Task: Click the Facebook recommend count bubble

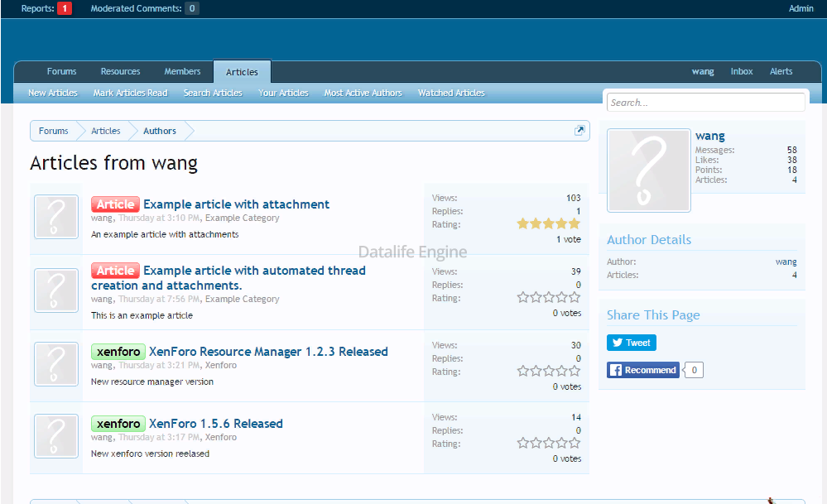Action: point(694,370)
